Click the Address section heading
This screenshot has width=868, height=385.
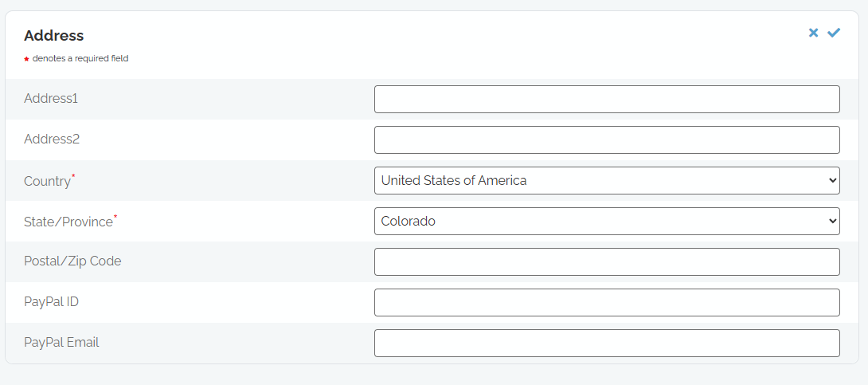(x=53, y=36)
